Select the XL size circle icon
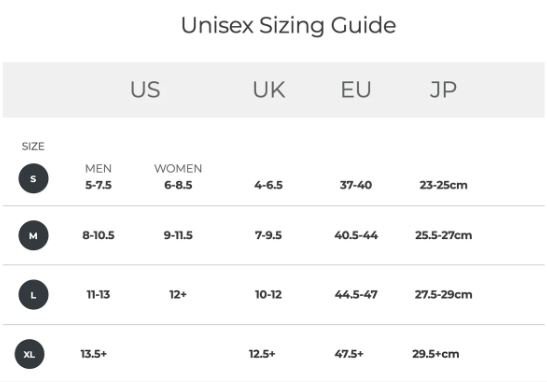Viewport: 547px width, 382px height. pyautogui.click(x=29, y=354)
